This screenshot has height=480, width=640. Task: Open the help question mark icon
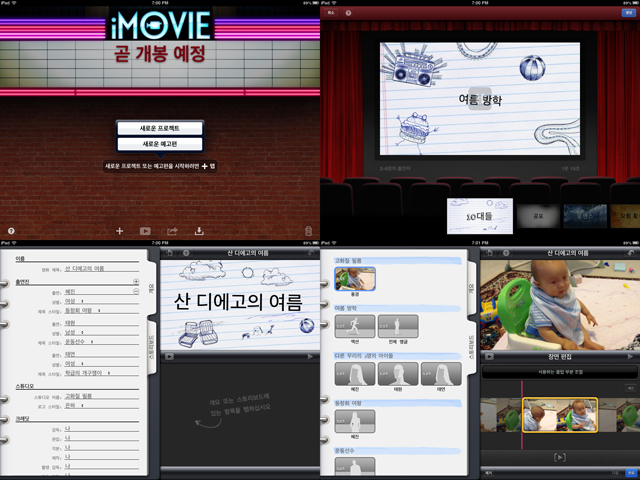(x=12, y=231)
